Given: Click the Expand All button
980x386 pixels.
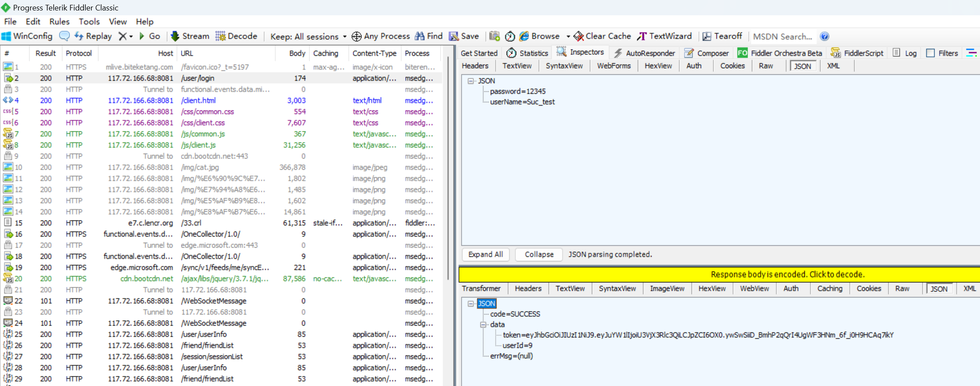Looking at the screenshot, I should pos(486,255).
